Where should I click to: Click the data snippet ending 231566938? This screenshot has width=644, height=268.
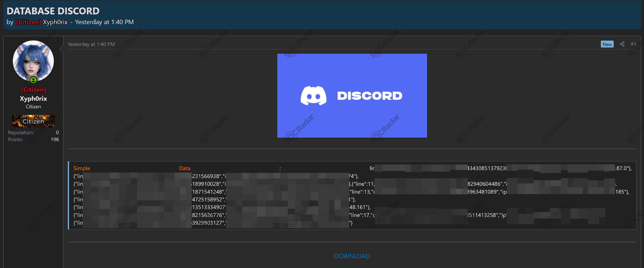pos(206,176)
